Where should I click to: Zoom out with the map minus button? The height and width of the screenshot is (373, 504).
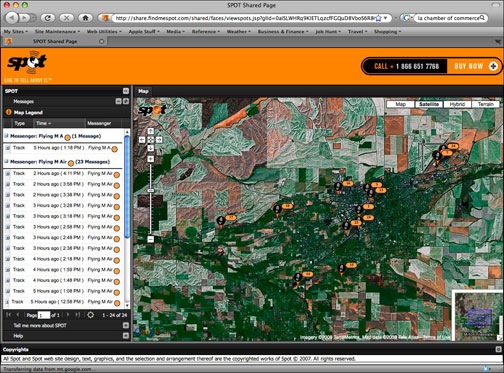click(x=151, y=239)
